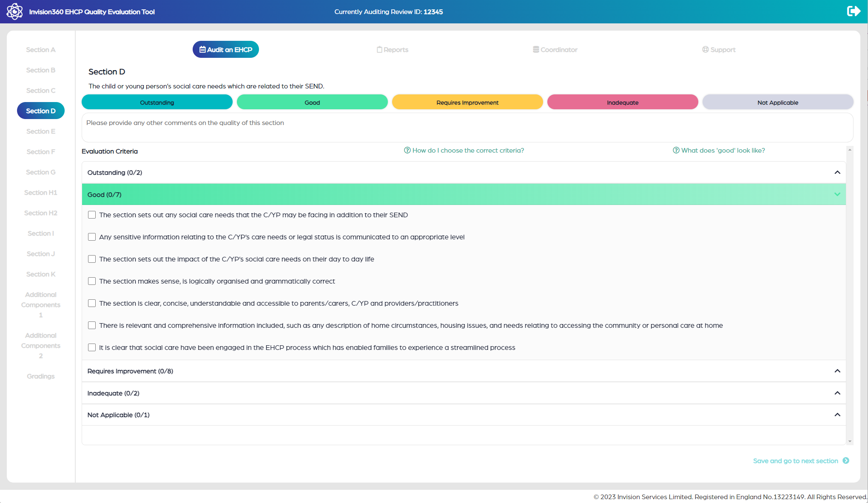Expand the Requires Improvement (0/8) chevron
Image resolution: width=868 pixels, height=503 pixels.
point(837,371)
